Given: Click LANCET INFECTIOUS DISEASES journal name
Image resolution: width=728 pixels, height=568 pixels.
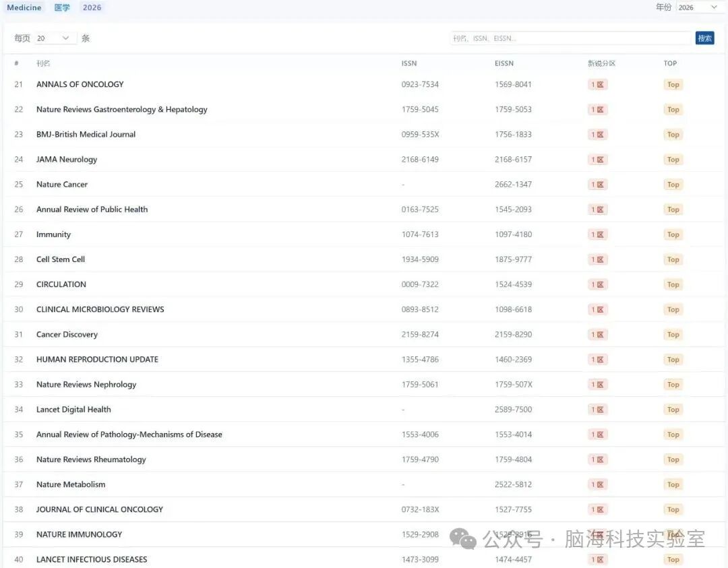Looking at the screenshot, I should pos(92,560).
